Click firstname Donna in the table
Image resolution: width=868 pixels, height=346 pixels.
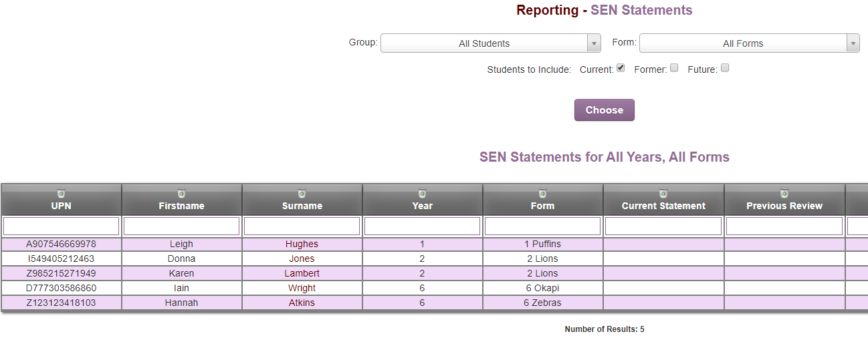pos(181,258)
